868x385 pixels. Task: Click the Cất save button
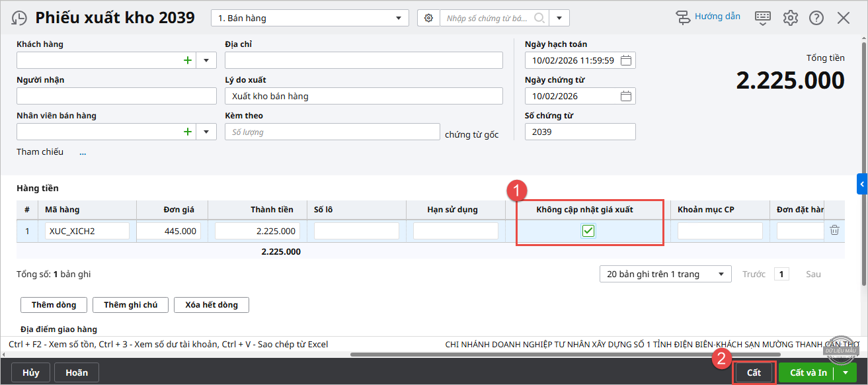point(754,372)
